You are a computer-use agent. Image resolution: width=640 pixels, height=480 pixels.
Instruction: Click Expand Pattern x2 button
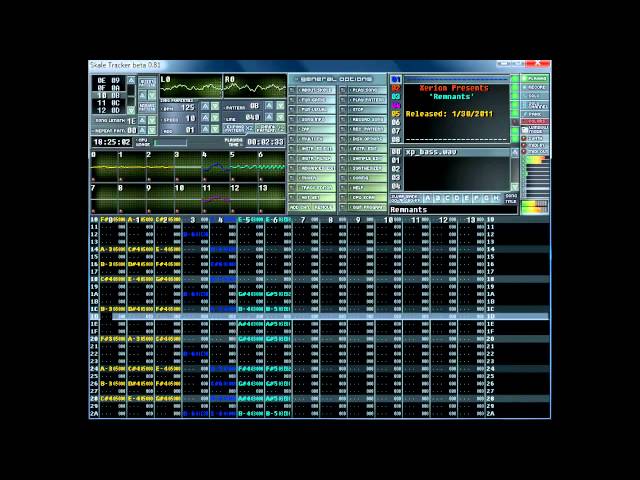click(238, 129)
